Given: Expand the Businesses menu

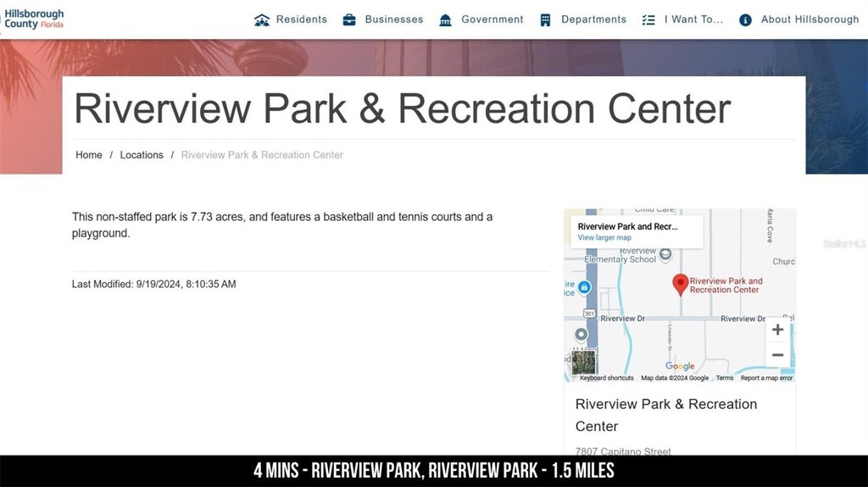Looking at the screenshot, I should point(393,19).
